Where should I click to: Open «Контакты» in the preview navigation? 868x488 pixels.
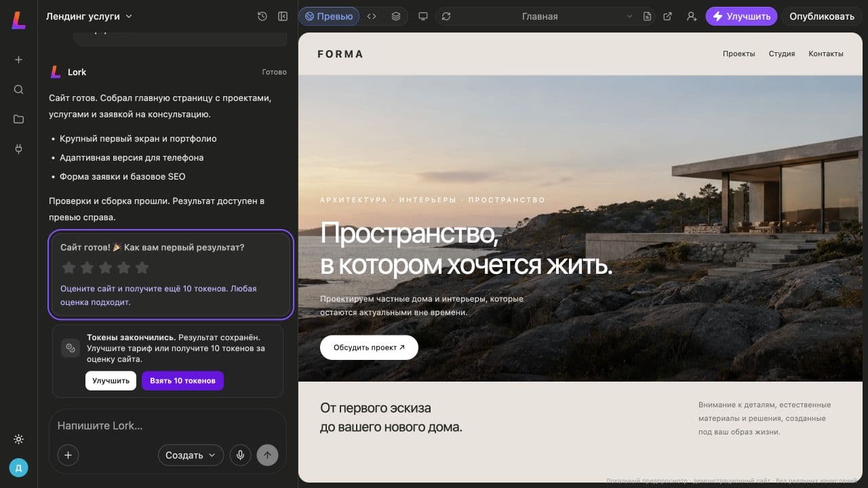click(826, 54)
